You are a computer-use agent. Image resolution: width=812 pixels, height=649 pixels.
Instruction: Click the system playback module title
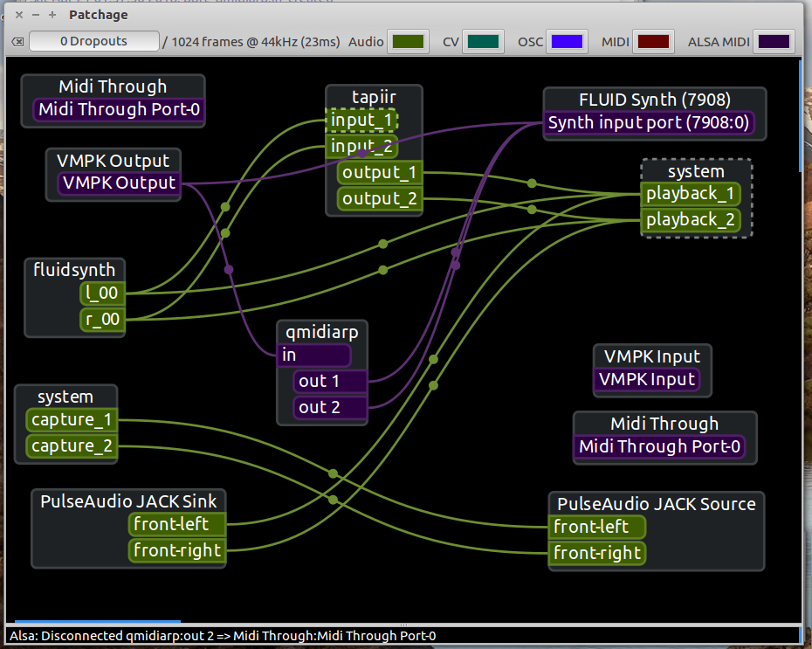(x=696, y=171)
